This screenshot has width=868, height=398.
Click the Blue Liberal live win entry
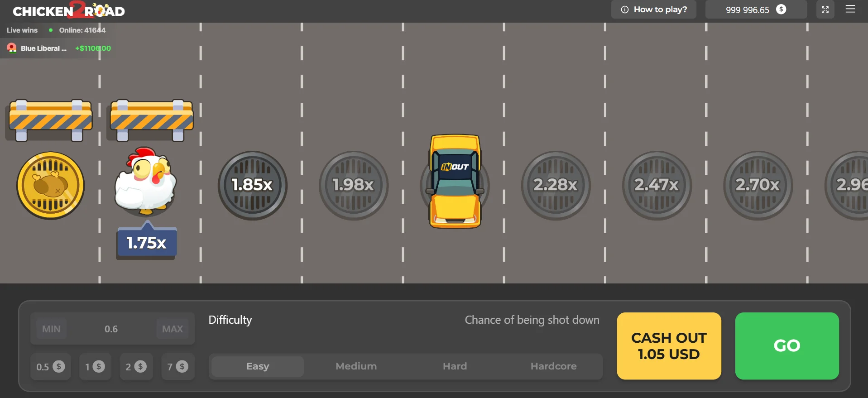click(59, 48)
